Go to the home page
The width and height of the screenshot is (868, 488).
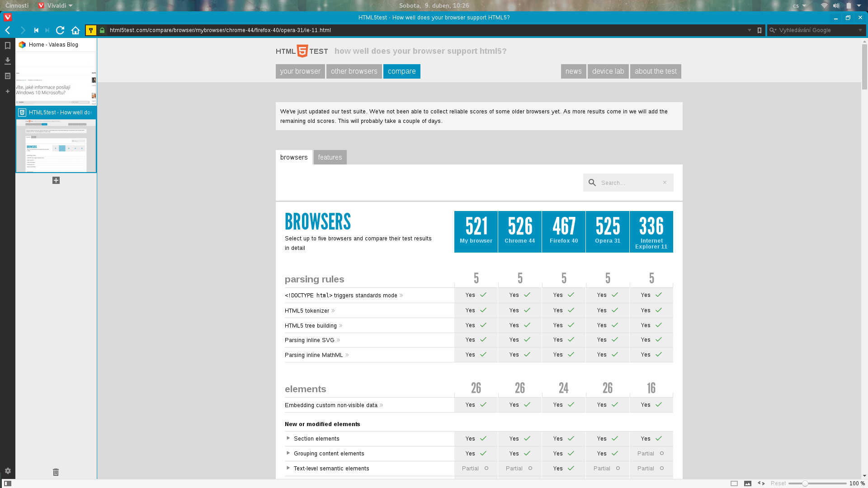(x=75, y=30)
